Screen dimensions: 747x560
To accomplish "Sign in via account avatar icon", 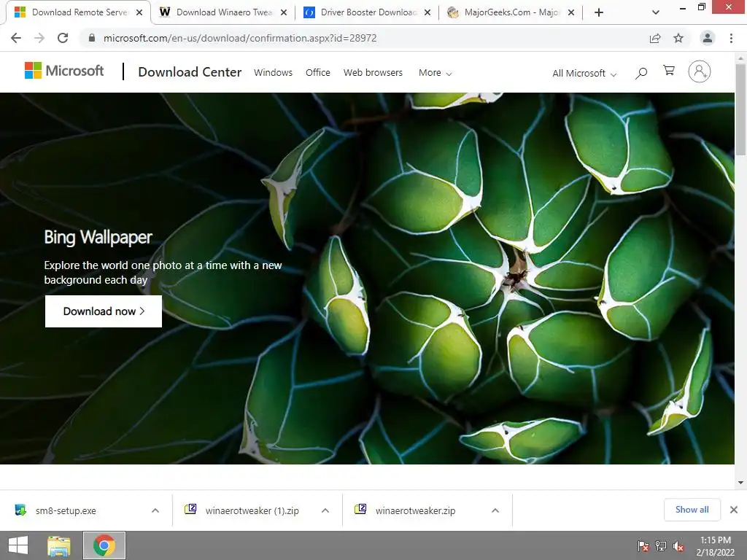I will (x=700, y=71).
